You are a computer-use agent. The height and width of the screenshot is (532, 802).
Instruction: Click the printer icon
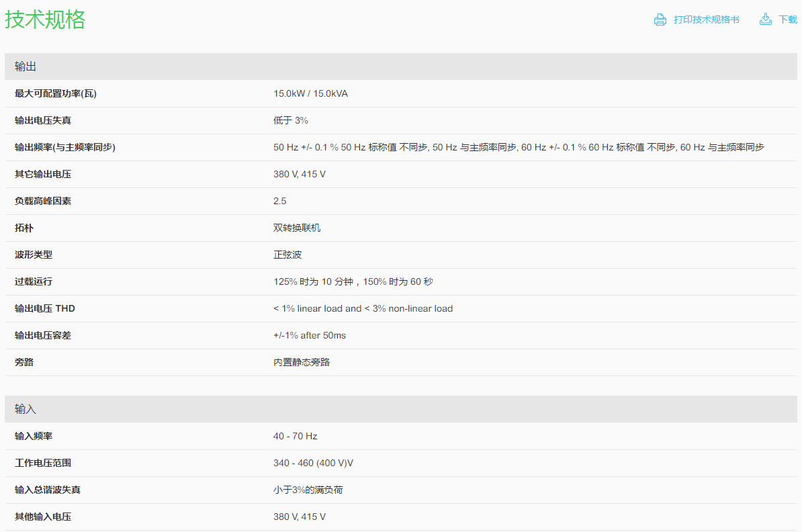click(660, 19)
